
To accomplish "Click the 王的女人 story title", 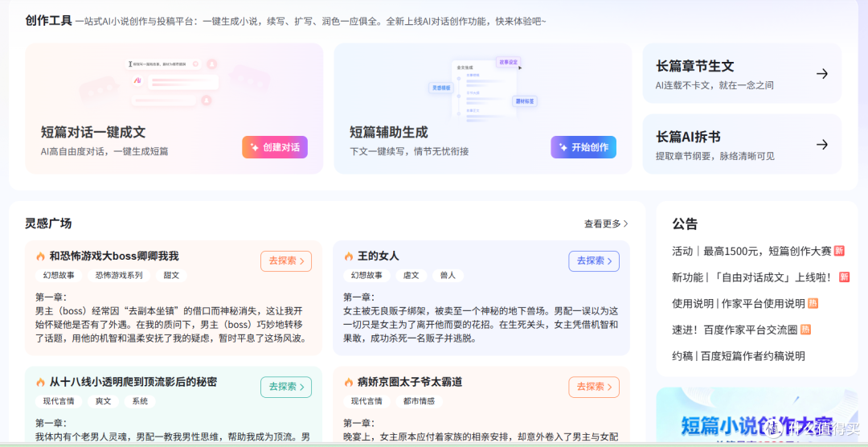I will pos(378,256).
